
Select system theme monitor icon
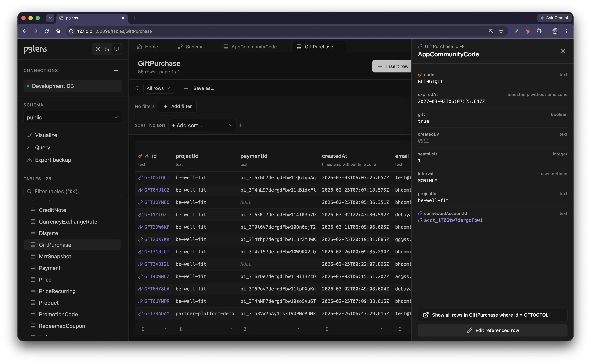click(x=117, y=49)
